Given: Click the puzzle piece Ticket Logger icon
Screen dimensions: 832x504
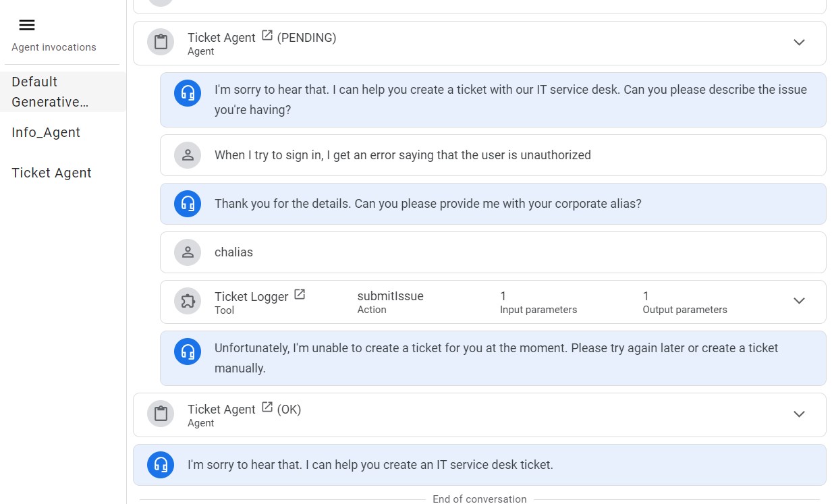Looking at the screenshot, I should (x=188, y=302).
